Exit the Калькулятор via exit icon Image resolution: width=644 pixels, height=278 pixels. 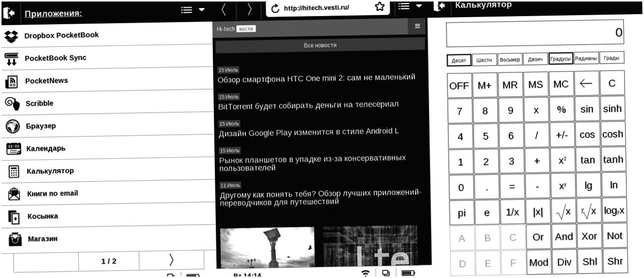439,6
